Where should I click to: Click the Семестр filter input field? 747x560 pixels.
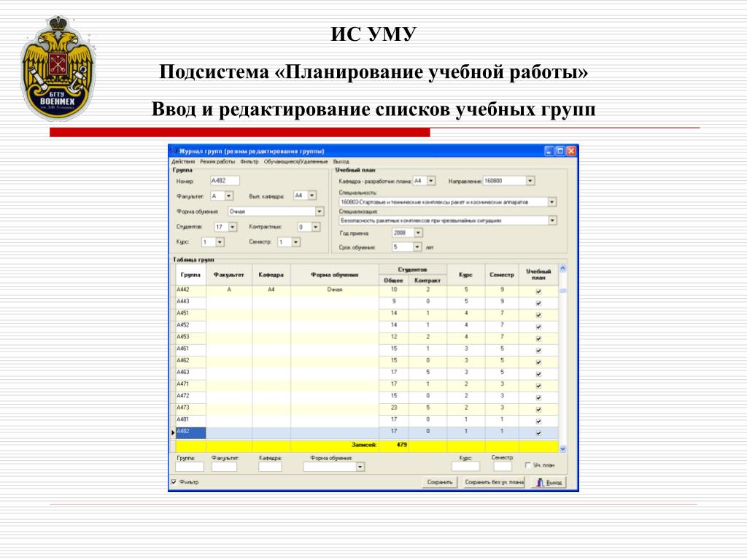(503, 466)
